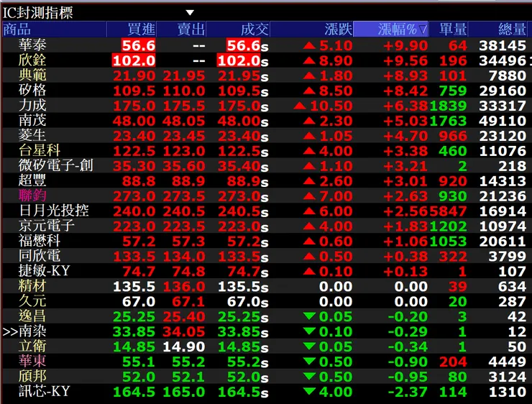Sort by the 成交 column header
The image size is (532, 404).
(x=238, y=29)
